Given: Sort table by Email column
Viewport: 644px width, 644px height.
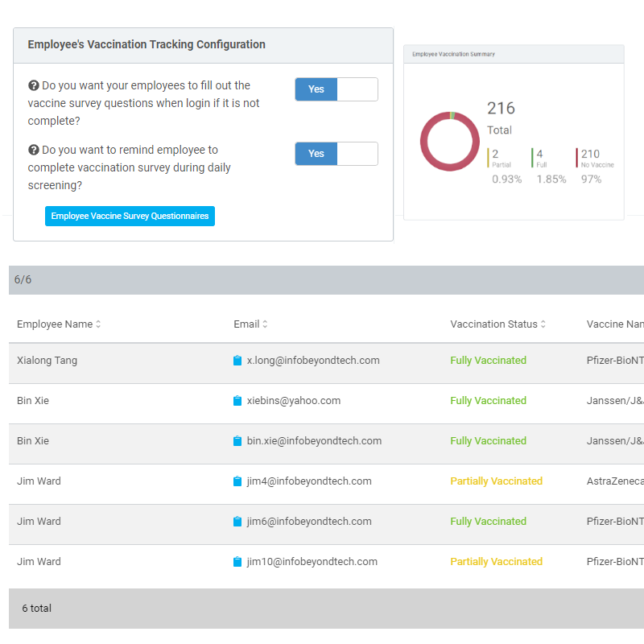Looking at the screenshot, I should (x=250, y=324).
